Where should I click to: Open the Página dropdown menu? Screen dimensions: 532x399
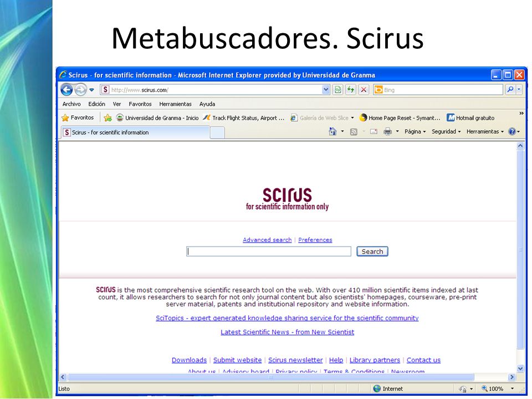(x=415, y=132)
